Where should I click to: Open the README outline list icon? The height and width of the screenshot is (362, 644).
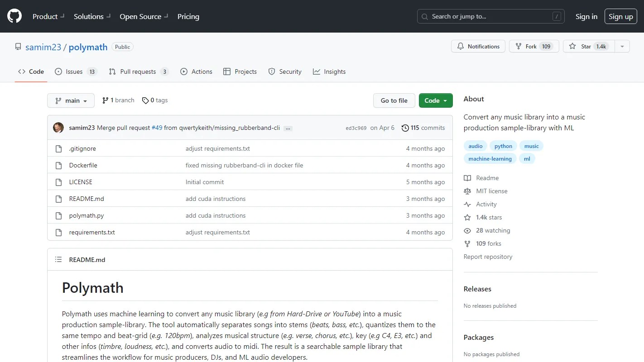[58, 260]
